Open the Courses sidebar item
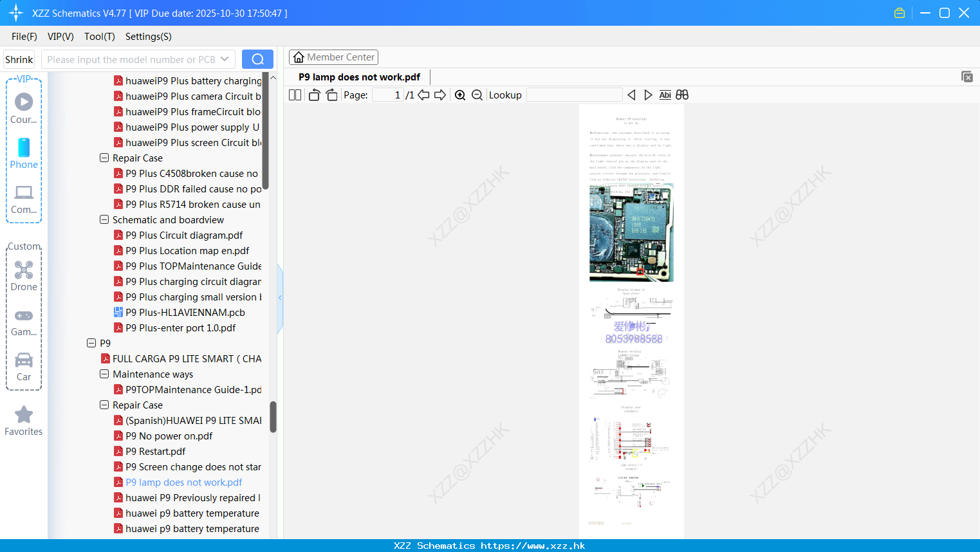This screenshot has height=552, width=980. click(x=24, y=108)
